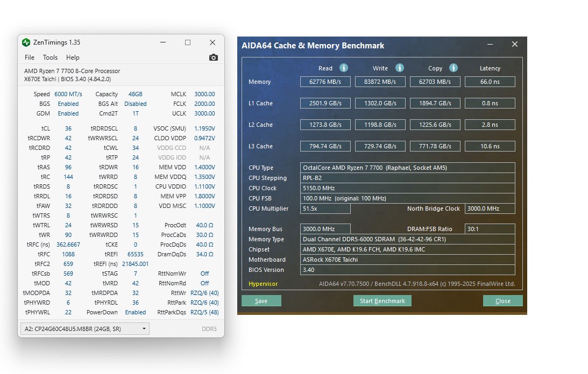Click the tRC value 144
The height and width of the screenshot is (374, 588).
click(68, 177)
